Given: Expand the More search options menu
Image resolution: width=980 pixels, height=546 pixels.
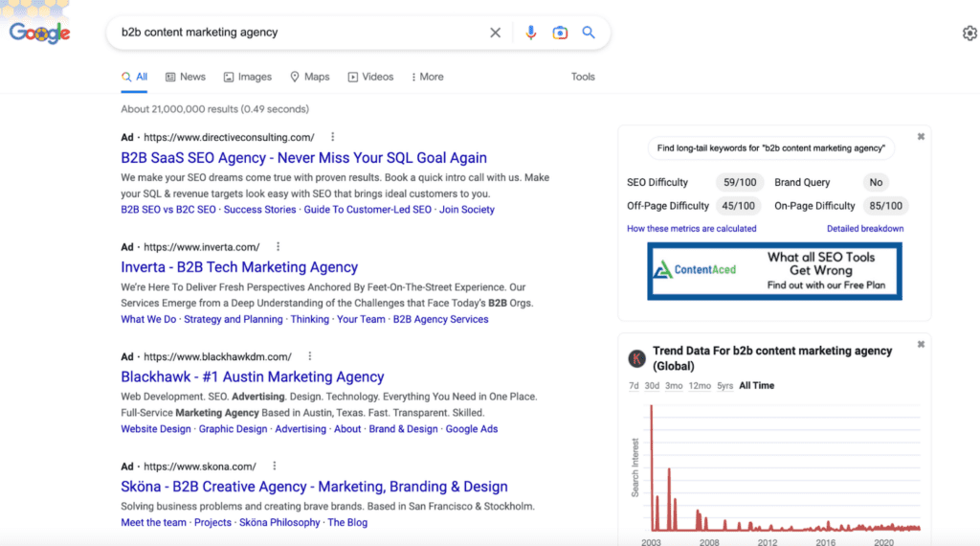Looking at the screenshot, I should (428, 77).
